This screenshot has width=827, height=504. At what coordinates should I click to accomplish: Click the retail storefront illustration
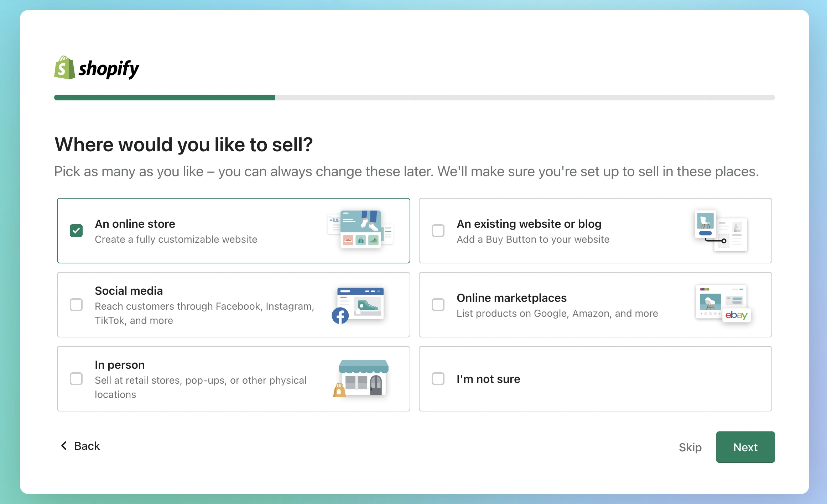362,378
